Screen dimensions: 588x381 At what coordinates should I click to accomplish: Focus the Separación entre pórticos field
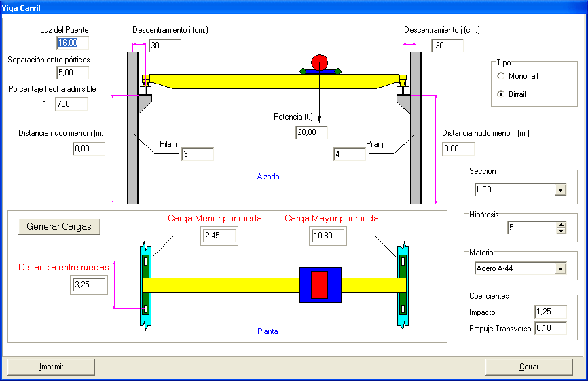pyautogui.click(x=72, y=73)
